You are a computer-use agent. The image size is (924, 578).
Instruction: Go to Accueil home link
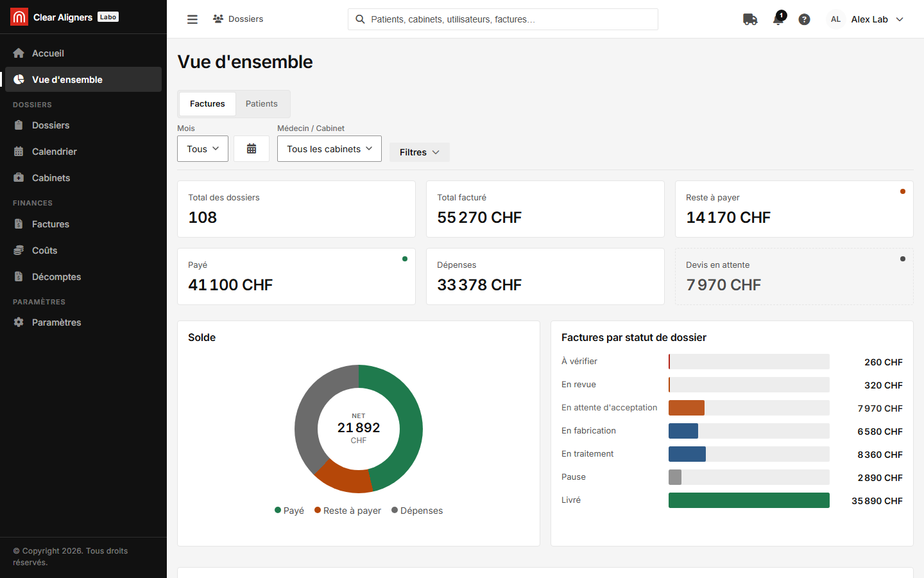tap(83, 53)
